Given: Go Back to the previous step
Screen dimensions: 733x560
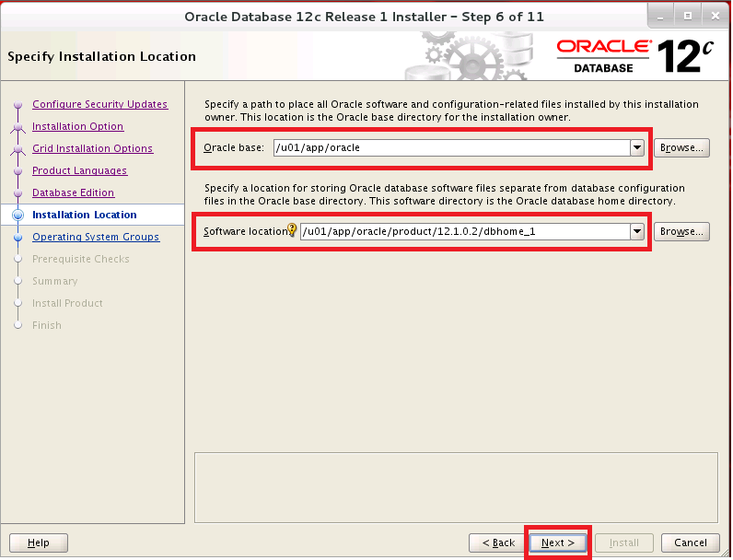Looking at the screenshot, I should [x=498, y=542].
